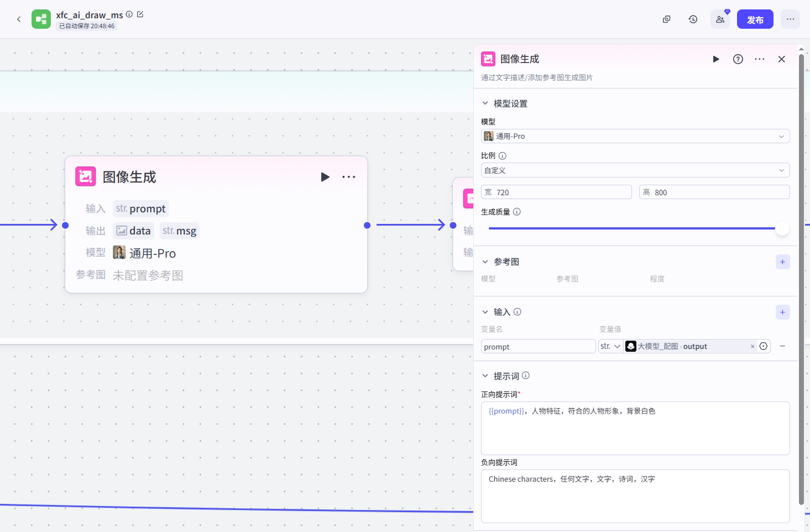Collapse the 输入 section
This screenshot has height=532, width=810.
pyautogui.click(x=485, y=312)
